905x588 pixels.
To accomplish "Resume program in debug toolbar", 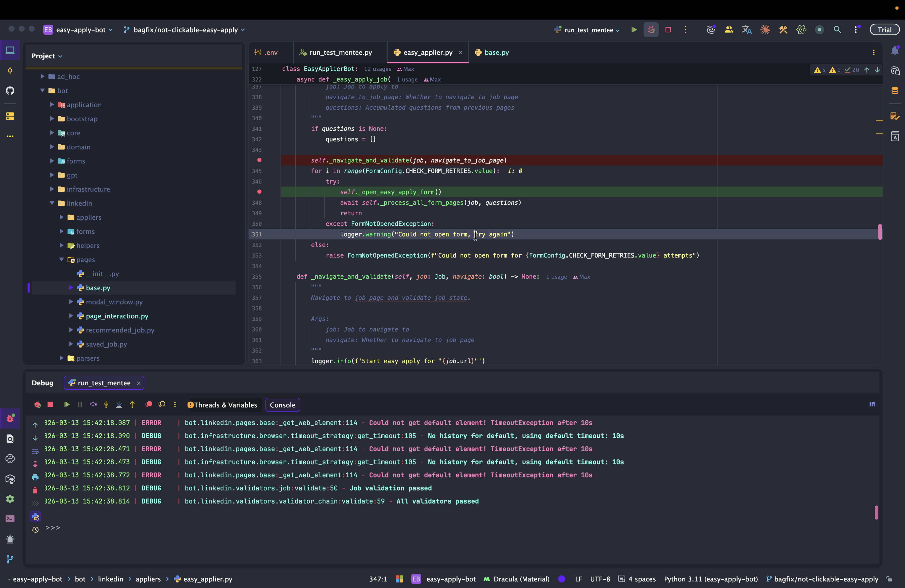I will 67,404.
